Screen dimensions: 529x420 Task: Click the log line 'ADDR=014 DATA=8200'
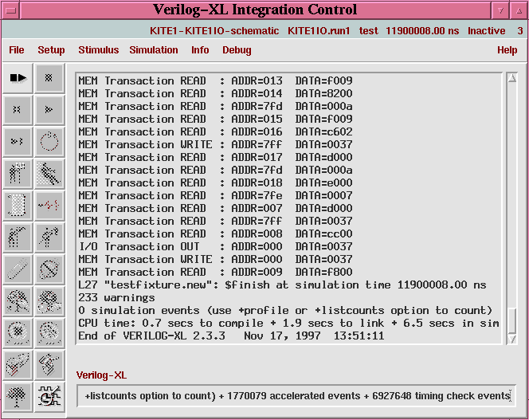pos(216,93)
